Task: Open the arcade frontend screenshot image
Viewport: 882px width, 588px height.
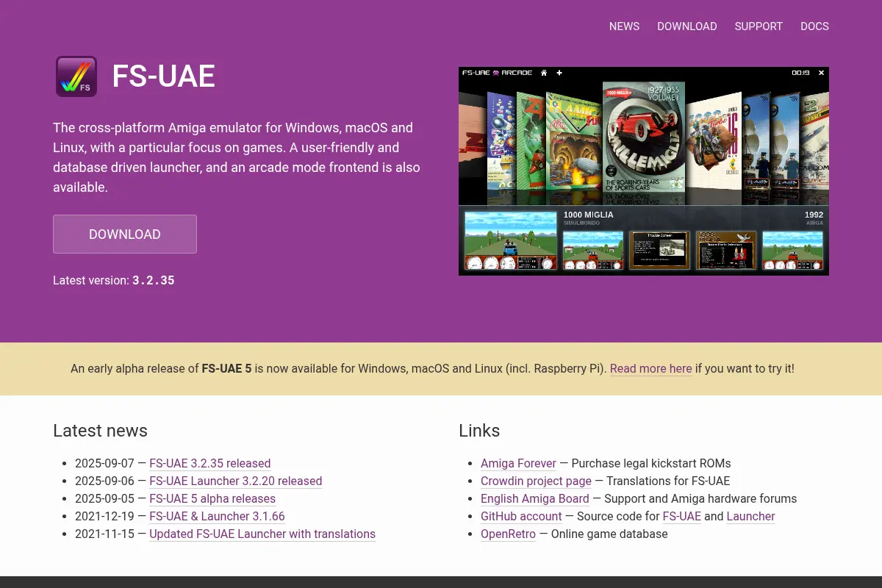Action: click(x=644, y=171)
